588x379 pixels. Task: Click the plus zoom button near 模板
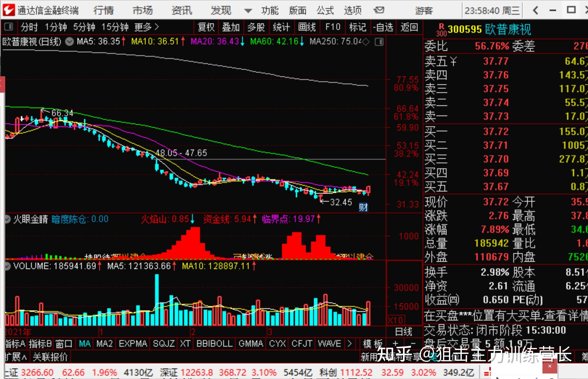click(396, 344)
